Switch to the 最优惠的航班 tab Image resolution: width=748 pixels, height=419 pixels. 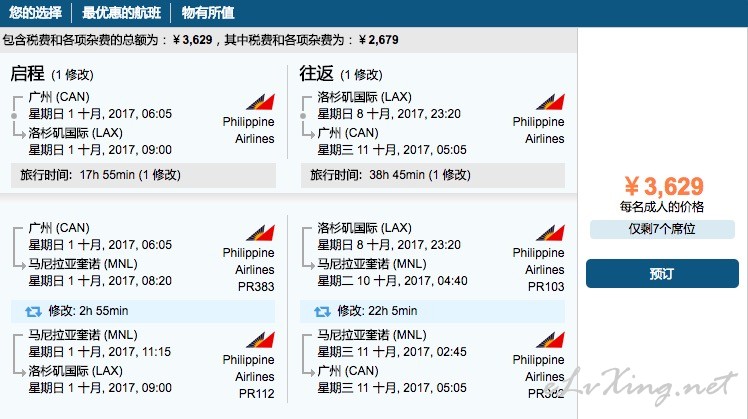tap(121, 13)
